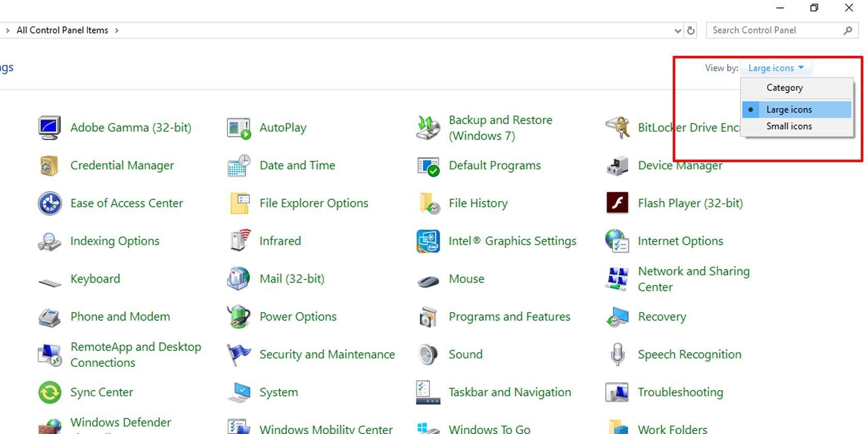Viewport: 868px width, 434px height.
Task: Choose Category in View by menu
Action: [784, 88]
